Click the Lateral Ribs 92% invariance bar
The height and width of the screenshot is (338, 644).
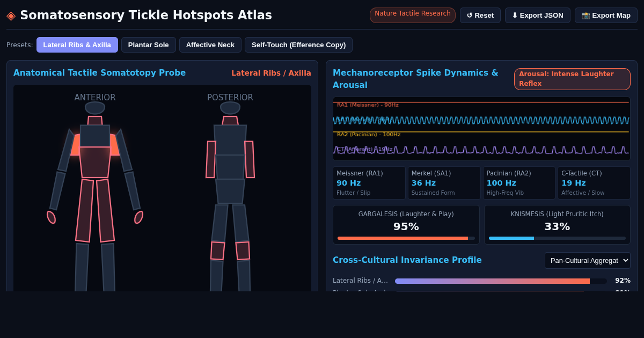pyautogui.click(x=501, y=281)
